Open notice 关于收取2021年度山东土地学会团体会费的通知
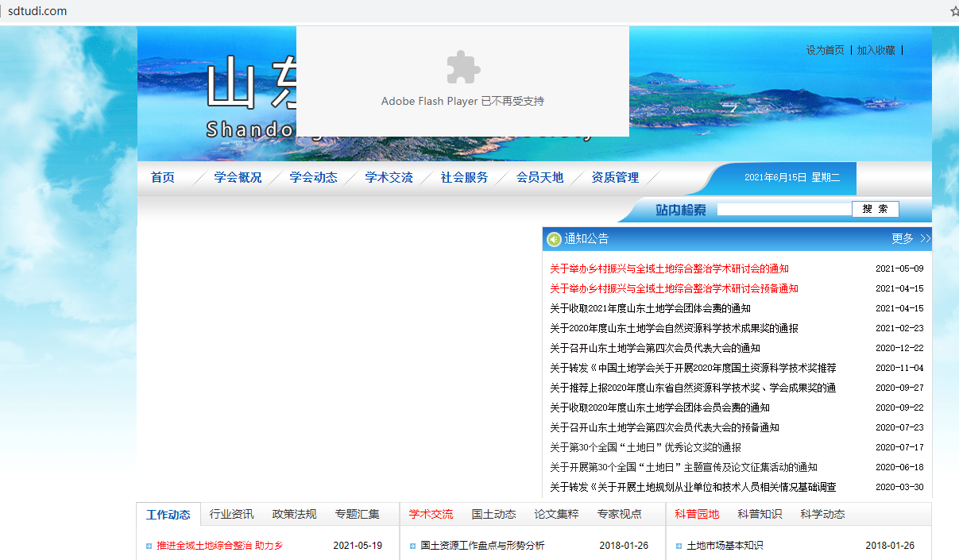959x560 pixels. tap(650, 308)
